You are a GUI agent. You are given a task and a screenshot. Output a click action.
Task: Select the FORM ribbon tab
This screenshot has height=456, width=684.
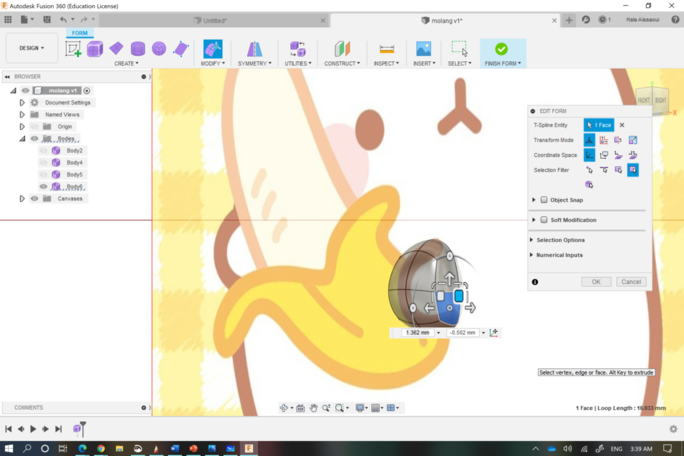[x=79, y=33]
